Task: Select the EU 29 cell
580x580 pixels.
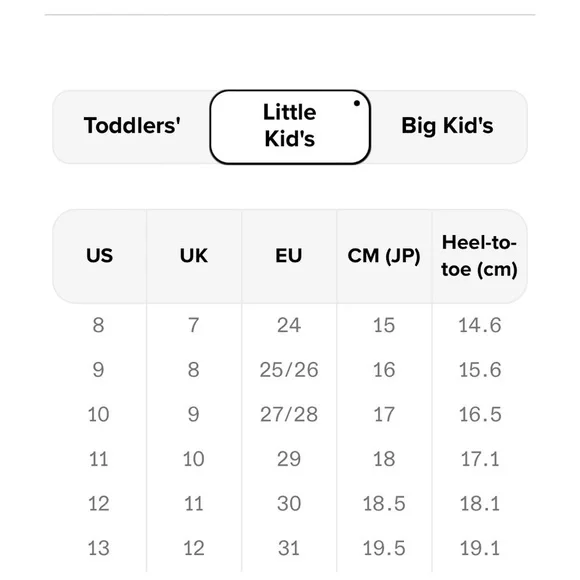Action: 289,459
